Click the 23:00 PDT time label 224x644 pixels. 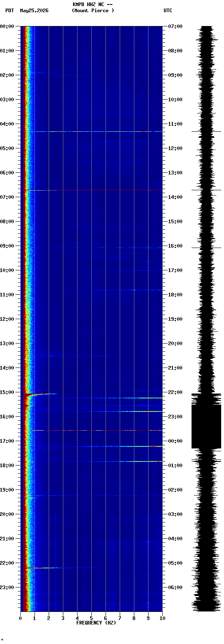(7, 587)
